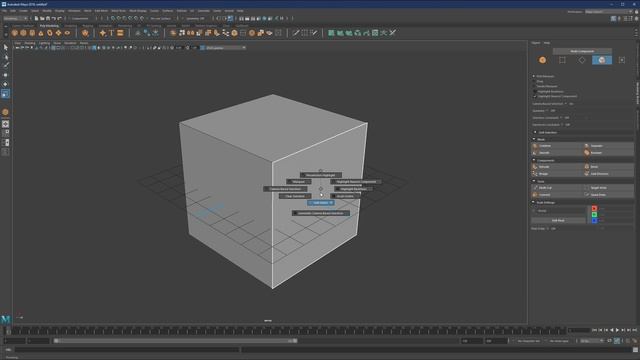Viewport: 640px width, 360px height.
Task: Create a polygon cone from the shelf
Action: 41,33
